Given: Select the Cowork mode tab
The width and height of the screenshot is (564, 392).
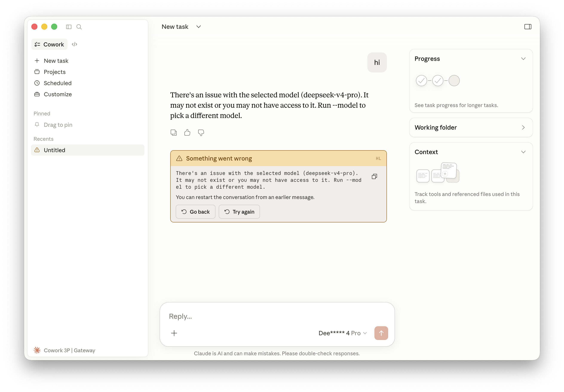Looking at the screenshot, I should point(49,44).
